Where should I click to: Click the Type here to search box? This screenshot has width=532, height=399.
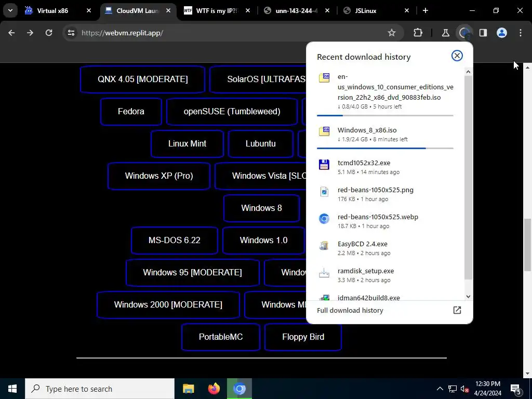[100, 389]
